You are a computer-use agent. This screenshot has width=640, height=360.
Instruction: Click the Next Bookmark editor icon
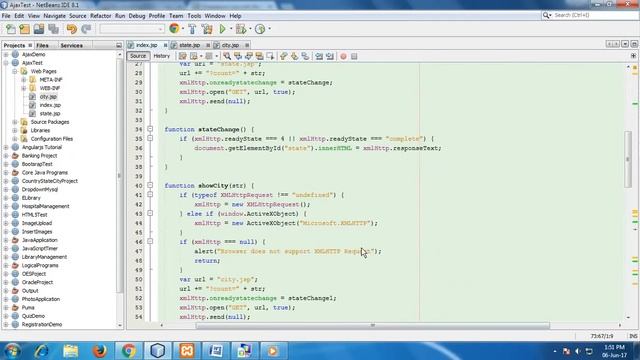pyautogui.click(x=294, y=56)
